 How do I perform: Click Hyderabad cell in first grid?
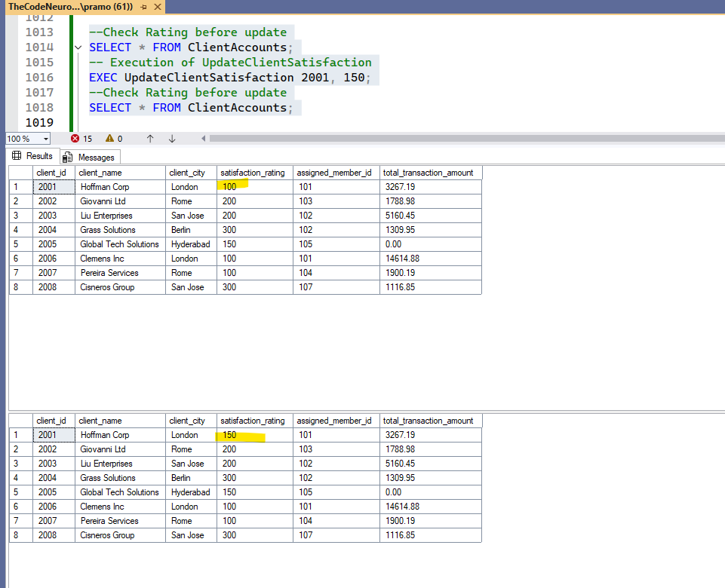191,244
